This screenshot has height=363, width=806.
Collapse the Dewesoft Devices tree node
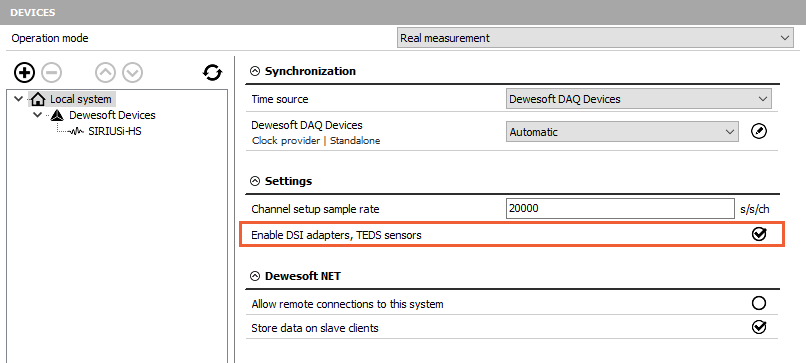37,115
